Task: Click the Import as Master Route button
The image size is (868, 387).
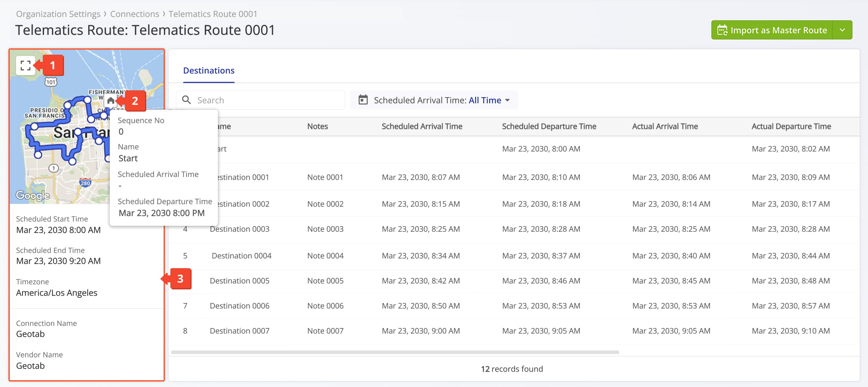Action: (772, 30)
